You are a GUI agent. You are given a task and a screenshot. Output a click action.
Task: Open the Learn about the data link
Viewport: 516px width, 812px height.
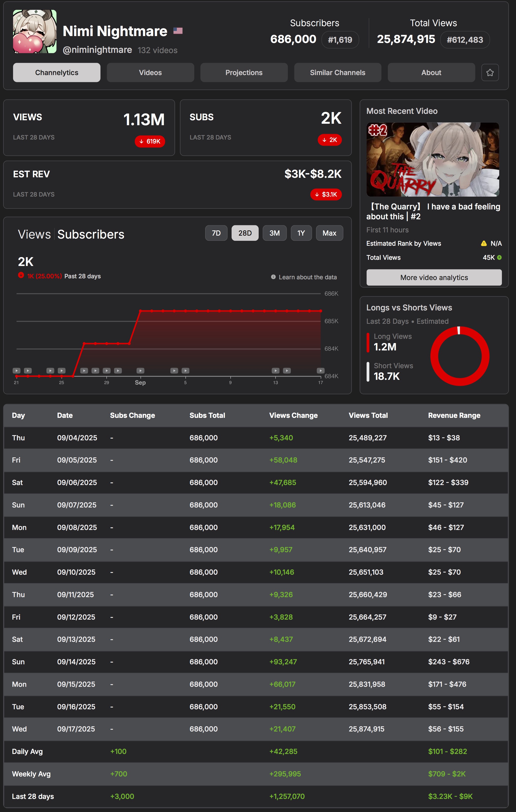tap(308, 277)
